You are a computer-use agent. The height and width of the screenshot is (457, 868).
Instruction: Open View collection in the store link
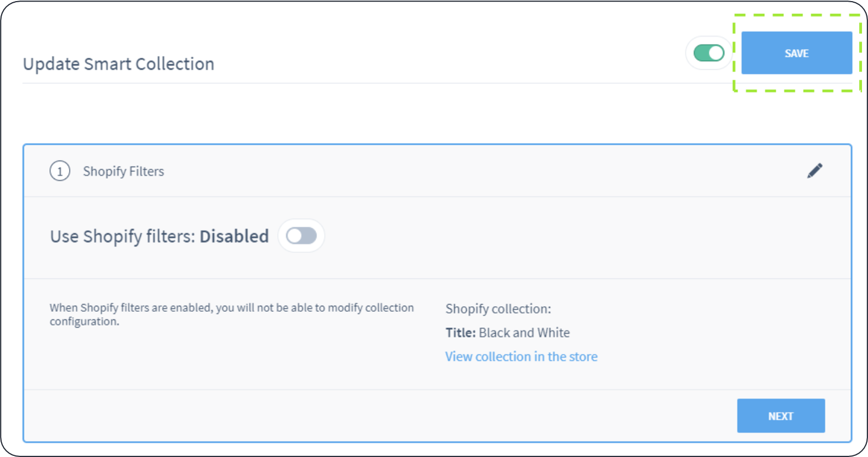[521, 356]
